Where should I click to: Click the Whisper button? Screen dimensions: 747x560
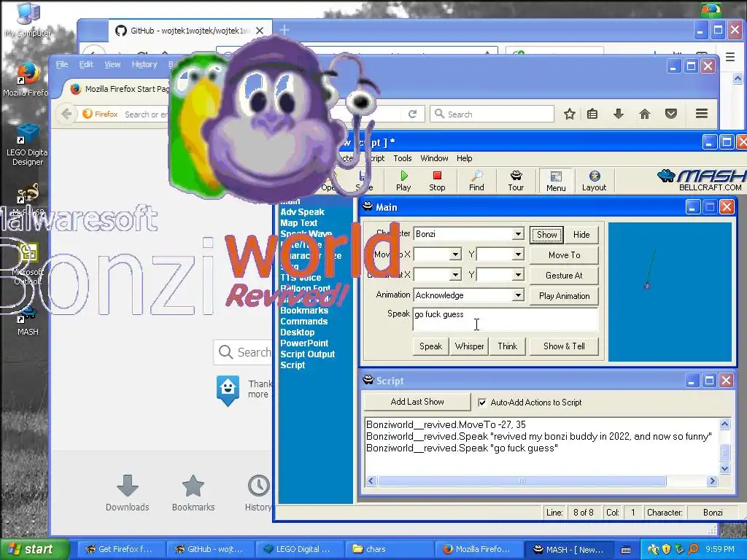(x=469, y=346)
